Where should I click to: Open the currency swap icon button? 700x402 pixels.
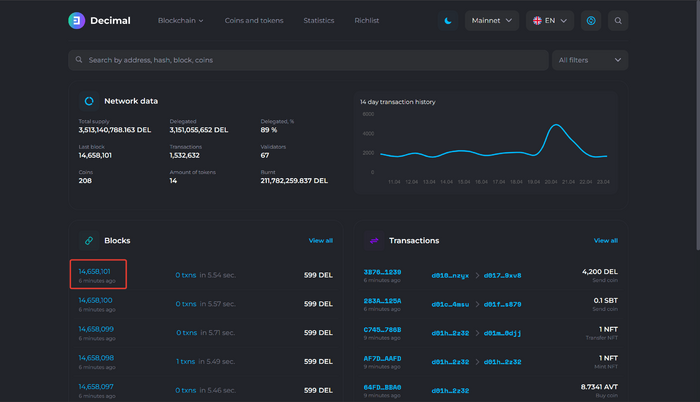591,21
